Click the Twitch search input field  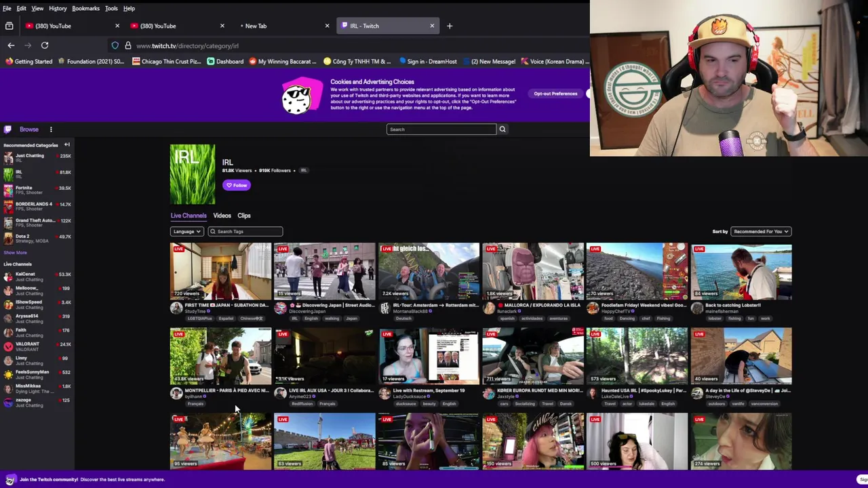441,129
